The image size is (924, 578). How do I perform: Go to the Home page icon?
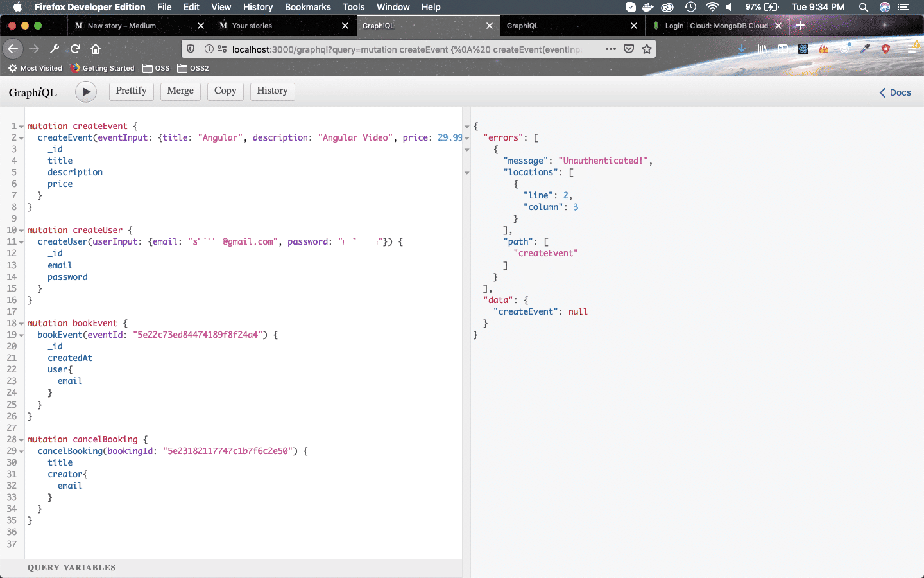point(96,49)
